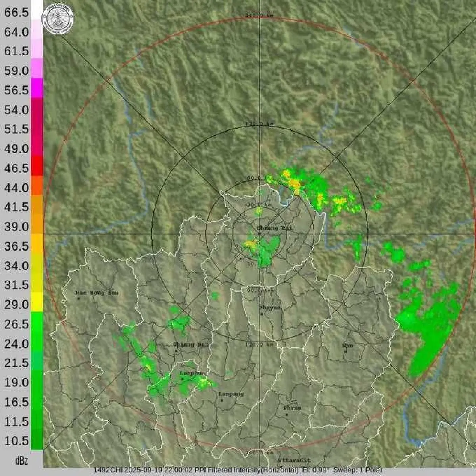The width and height of the screenshot is (476, 476).
Task: Click the radar timestamp caption at bottom
Action: tap(238, 470)
